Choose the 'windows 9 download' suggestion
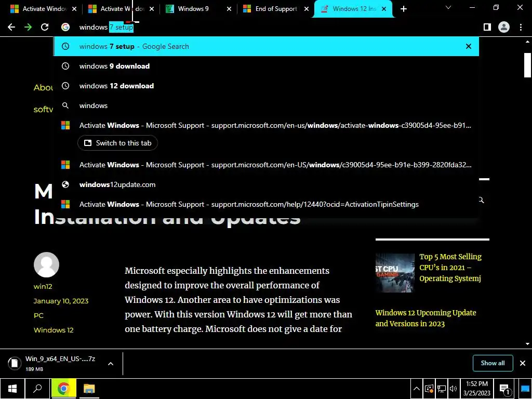 [x=267, y=66]
